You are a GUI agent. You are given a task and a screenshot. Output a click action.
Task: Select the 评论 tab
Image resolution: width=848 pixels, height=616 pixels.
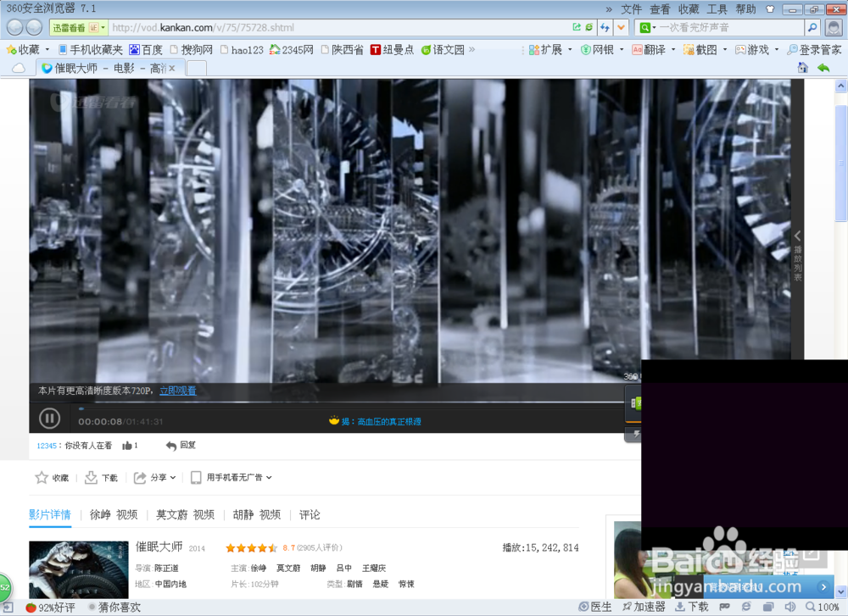[310, 514]
